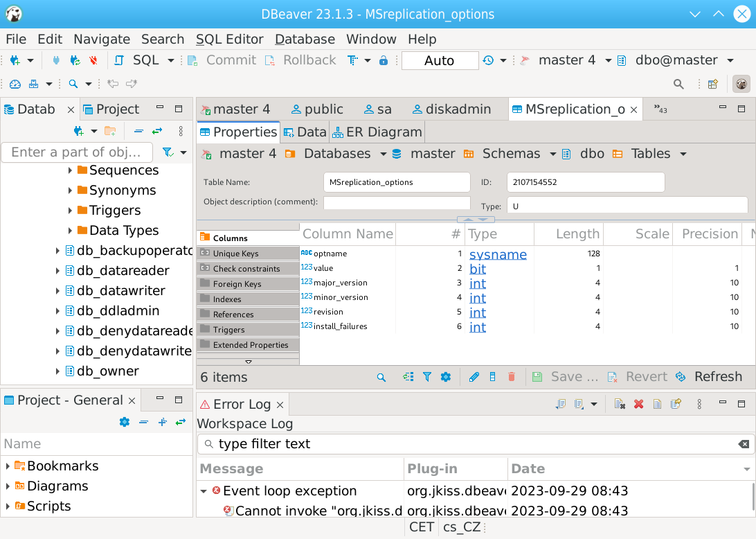Click the pencil edit icon in columns toolbar
This screenshot has width=756, height=539.
(x=474, y=377)
